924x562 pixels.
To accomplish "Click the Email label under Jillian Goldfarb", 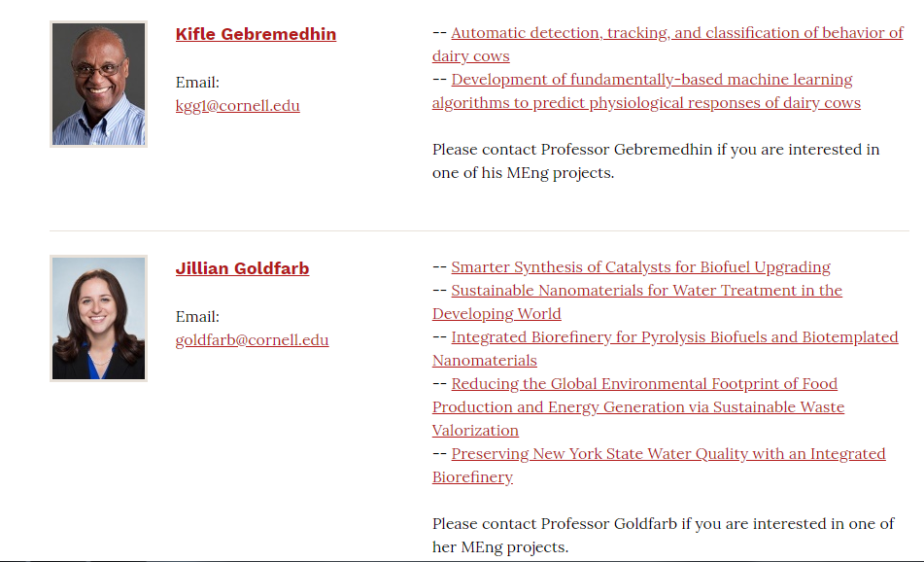I will coord(197,316).
